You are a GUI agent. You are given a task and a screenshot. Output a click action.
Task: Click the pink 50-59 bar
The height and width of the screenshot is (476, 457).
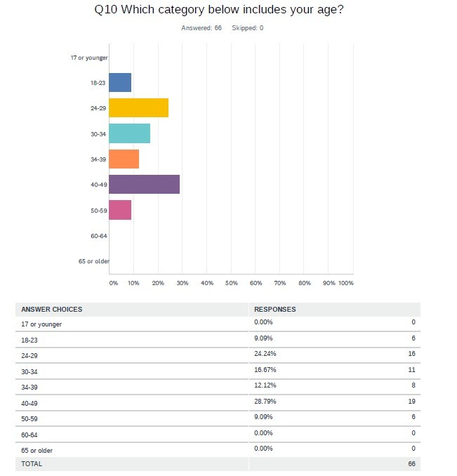pyautogui.click(x=120, y=210)
